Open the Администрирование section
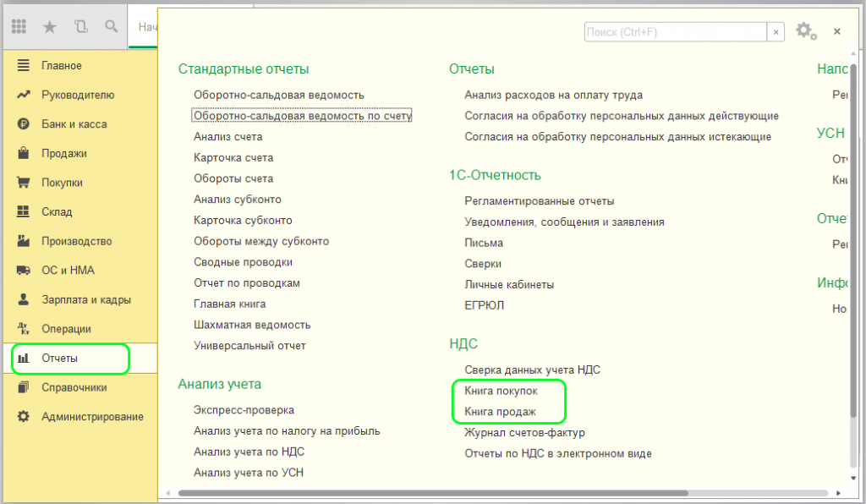This screenshot has height=504, width=866. coord(92,417)
